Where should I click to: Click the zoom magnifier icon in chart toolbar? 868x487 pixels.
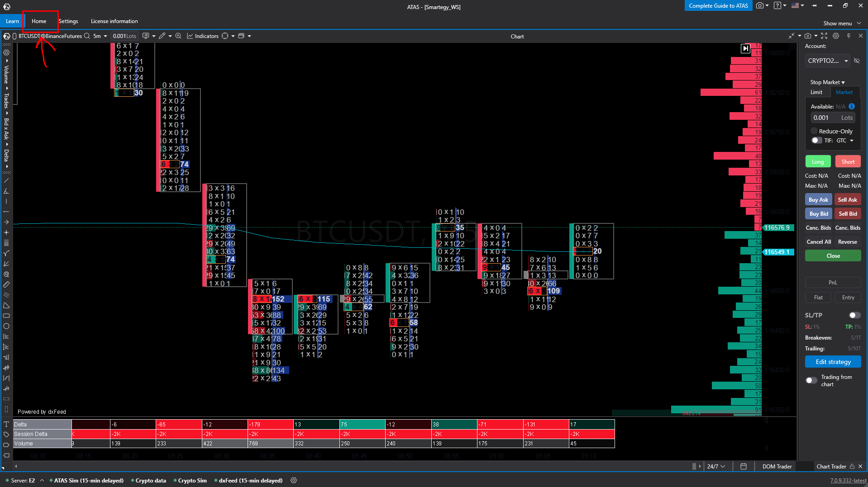[x=178, y=36]
